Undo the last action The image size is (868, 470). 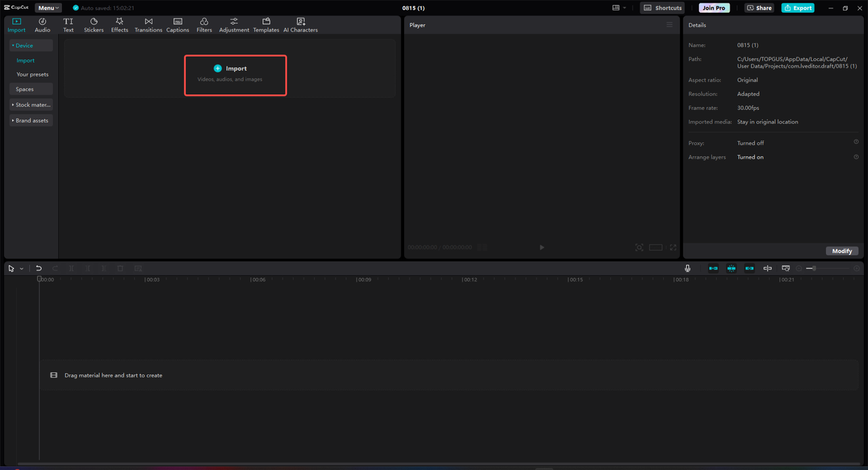point(39,269)
